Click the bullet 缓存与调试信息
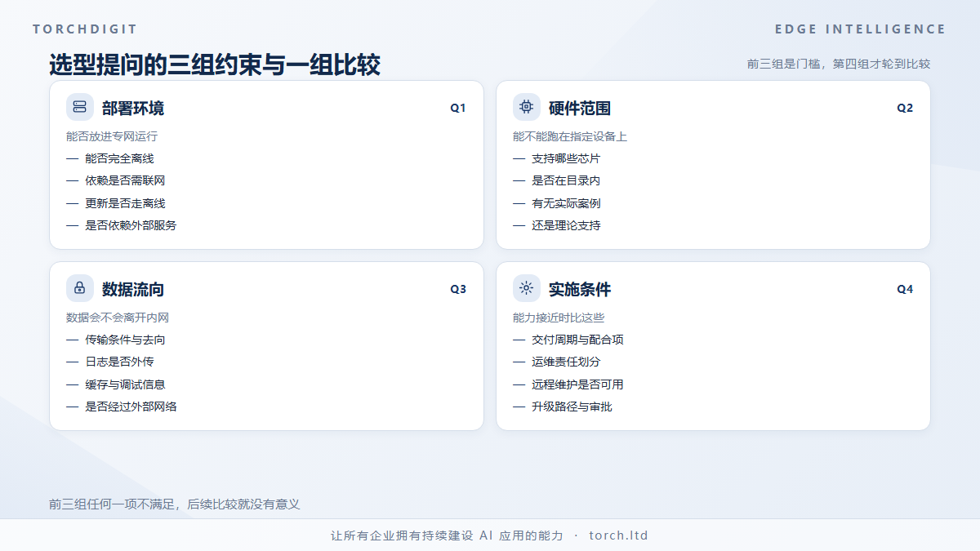980x551 pixels. click(x=125, y=384)
